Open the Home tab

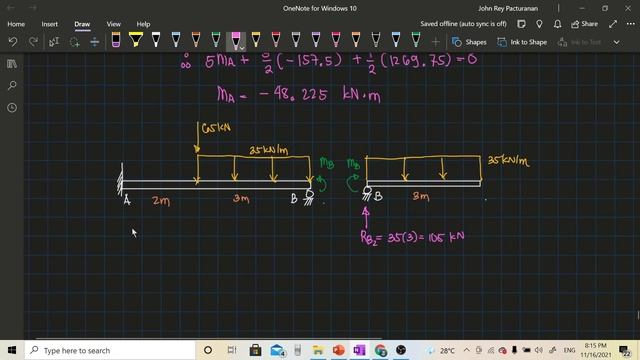coord(16,24)
